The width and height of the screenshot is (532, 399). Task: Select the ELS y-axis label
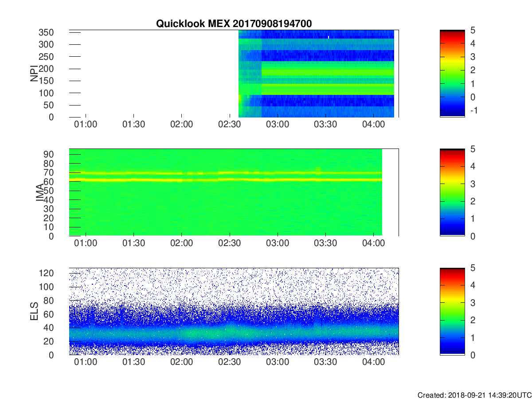[34, 311]
